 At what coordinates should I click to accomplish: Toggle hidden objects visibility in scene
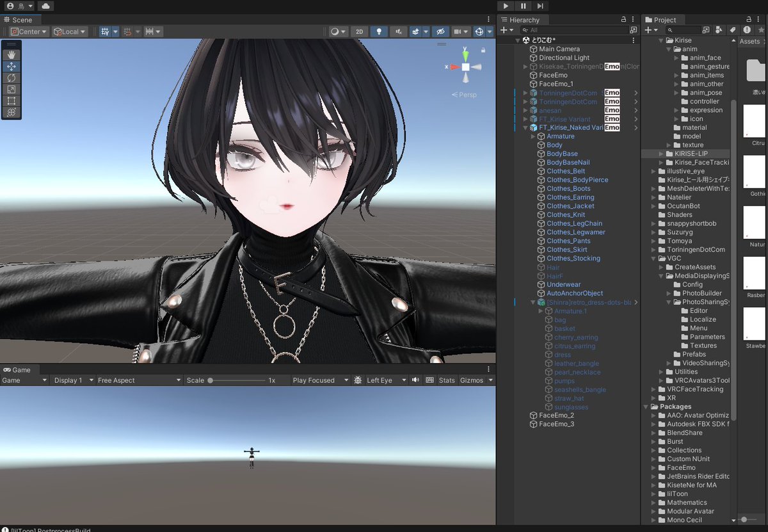[x=440, y=31]
